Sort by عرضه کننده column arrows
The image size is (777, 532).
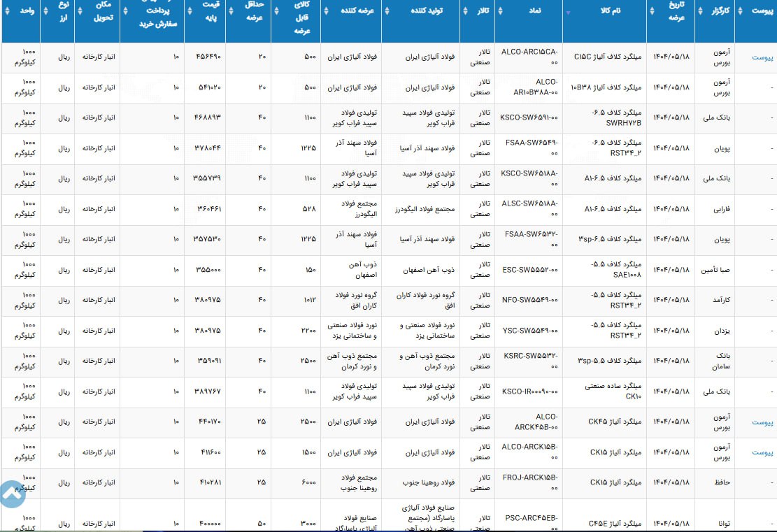pyautogui.click(x=326, y=11)
